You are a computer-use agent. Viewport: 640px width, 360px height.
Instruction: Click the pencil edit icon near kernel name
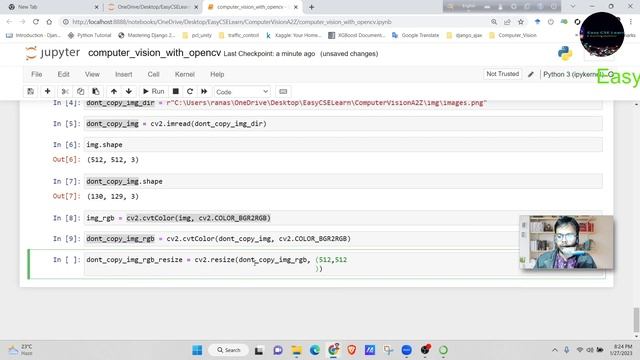[x=531, y=74]
